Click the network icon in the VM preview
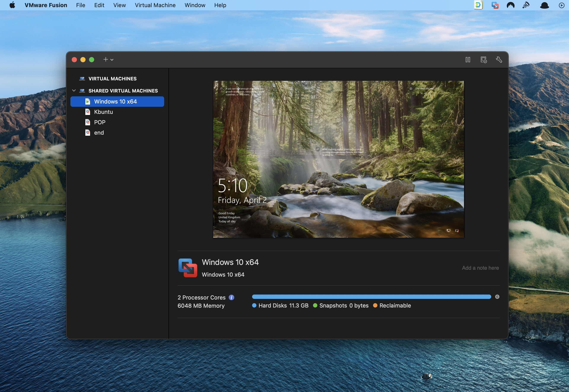569x392 pixels. coord(448,230)
